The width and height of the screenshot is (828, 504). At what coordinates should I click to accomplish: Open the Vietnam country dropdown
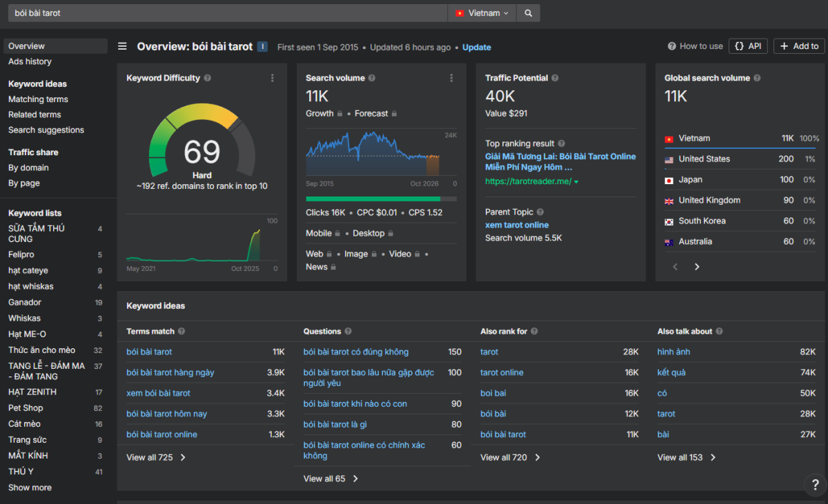point(482,13)
